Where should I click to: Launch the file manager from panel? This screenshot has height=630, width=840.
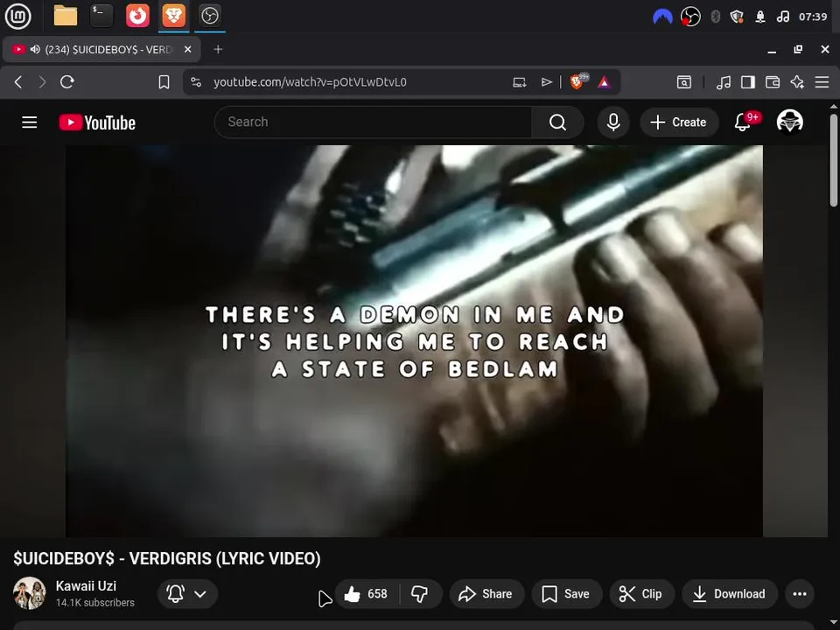(66, 16)
